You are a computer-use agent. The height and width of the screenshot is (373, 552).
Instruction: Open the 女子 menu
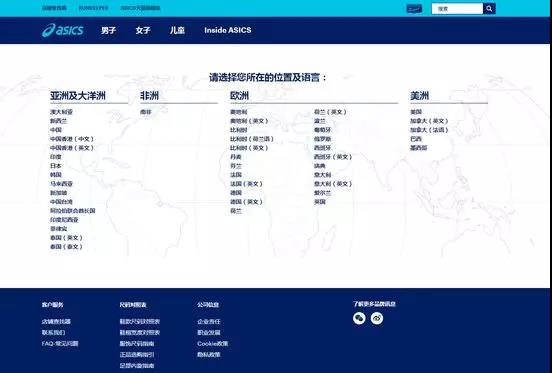point(143,30)
